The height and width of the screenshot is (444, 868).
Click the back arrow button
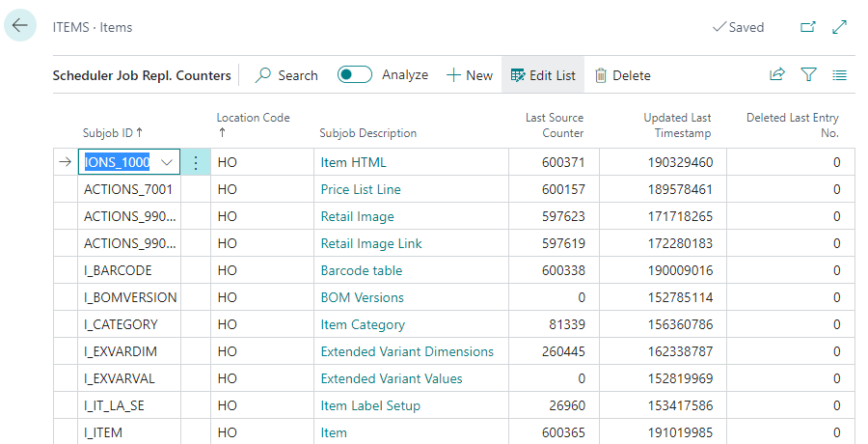point(20,26)
